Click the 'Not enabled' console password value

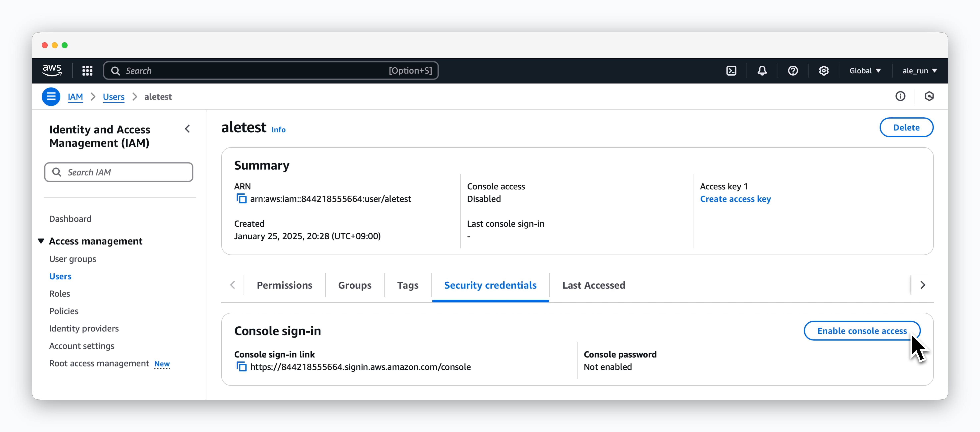click(608, 367)
